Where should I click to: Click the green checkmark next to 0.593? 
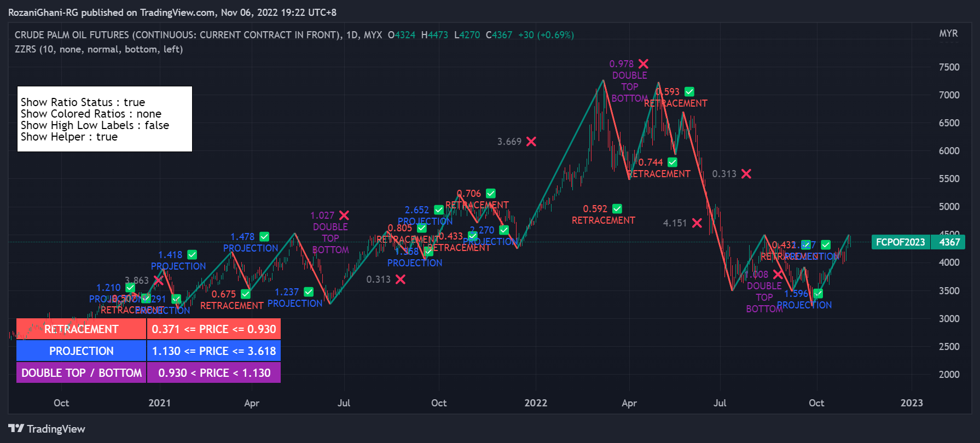689,92
